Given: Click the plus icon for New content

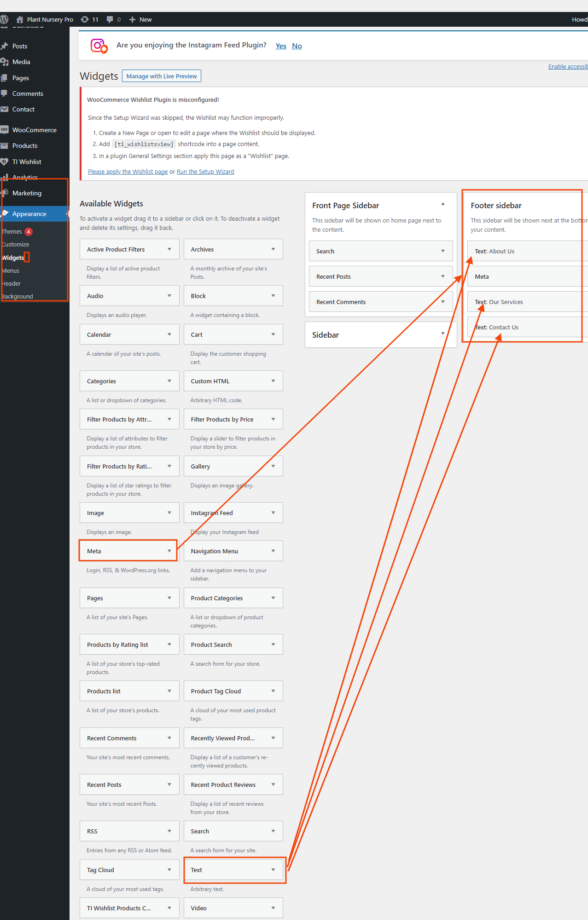Looking at the screenshot, I should click(x=132, y=19).
